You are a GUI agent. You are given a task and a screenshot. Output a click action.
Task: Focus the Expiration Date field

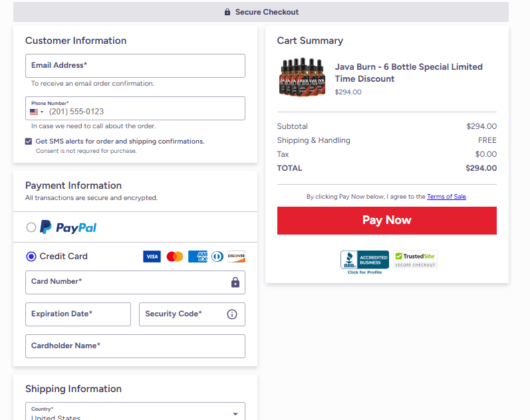click(78, 314)
